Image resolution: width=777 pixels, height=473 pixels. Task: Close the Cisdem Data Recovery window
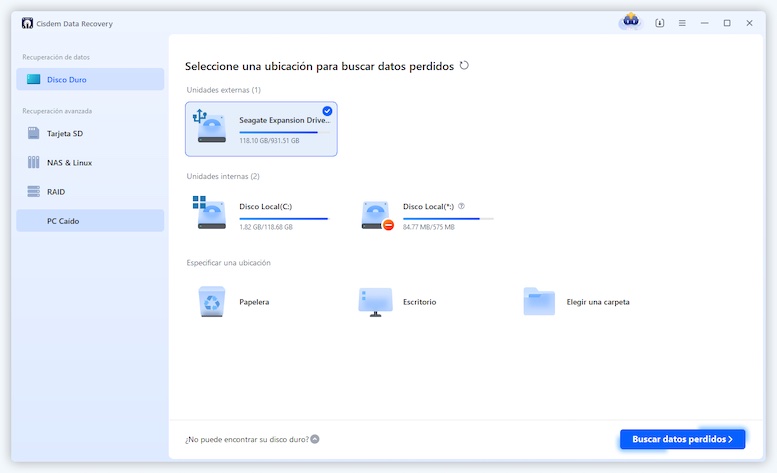click(x=749, y=23)
